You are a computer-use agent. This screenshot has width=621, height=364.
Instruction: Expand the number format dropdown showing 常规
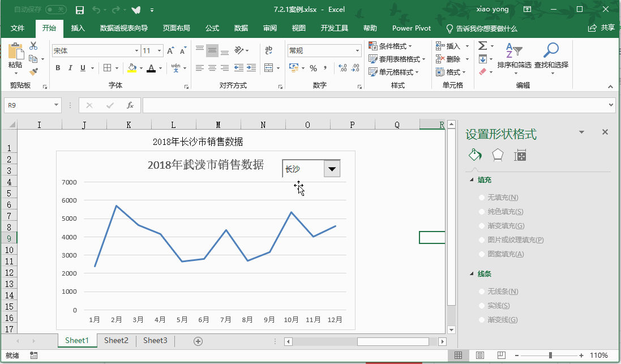coord(357,51)
